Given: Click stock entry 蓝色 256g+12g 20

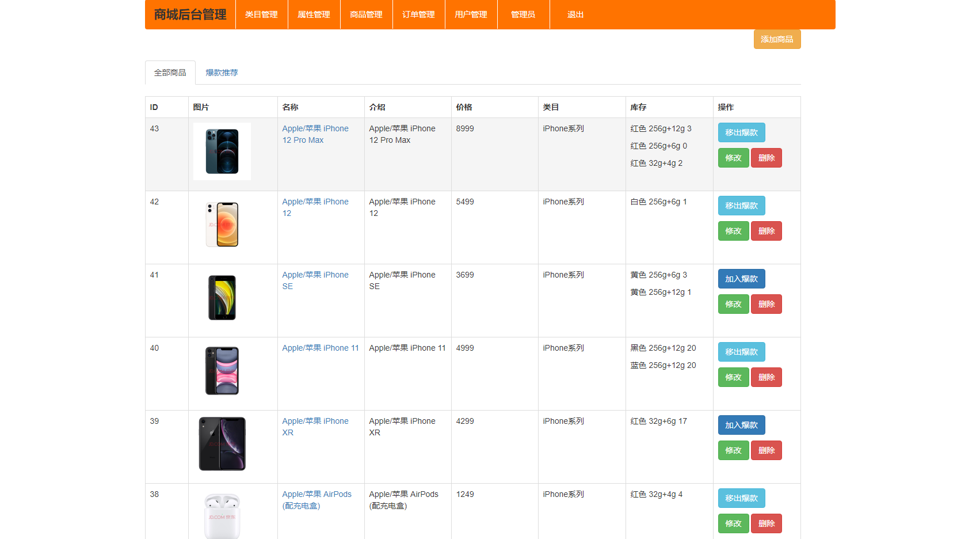Looking at the screenshot, I should click(x=663, y=365).
